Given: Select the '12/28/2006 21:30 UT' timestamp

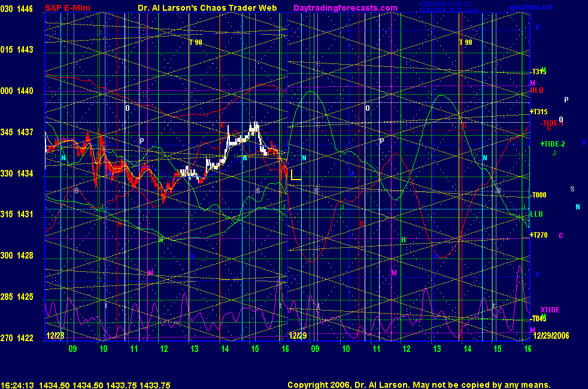Looking at the screenshot, I should click(x=445, y=4).
